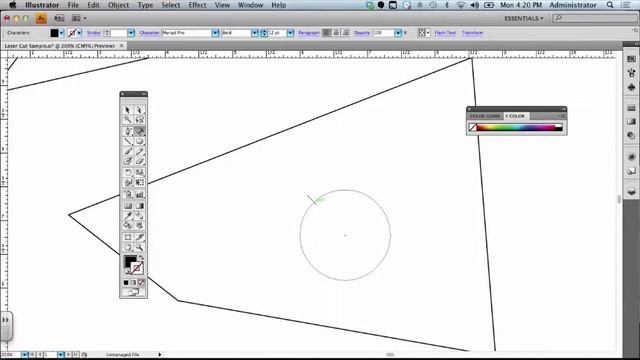Select the Lasso tool
Viewport: 640px width, 360px height.
[140, 120]
